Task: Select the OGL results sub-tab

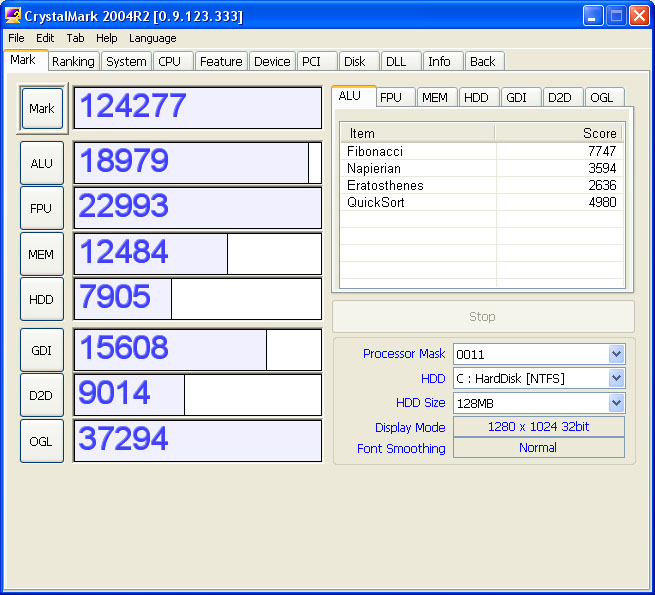Action: coord(604,97)
